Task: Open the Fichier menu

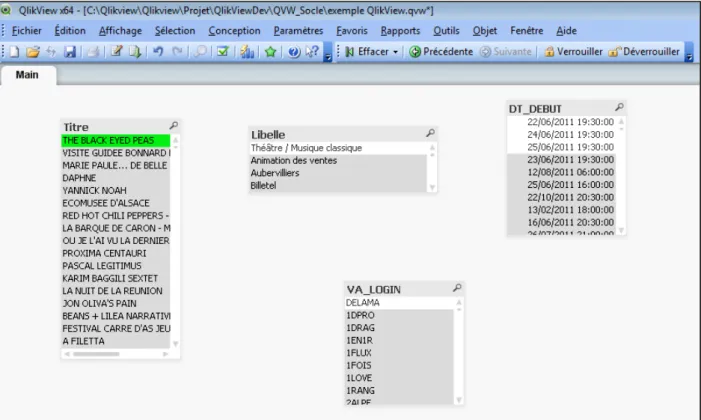Action: click(x=26, y=31)
